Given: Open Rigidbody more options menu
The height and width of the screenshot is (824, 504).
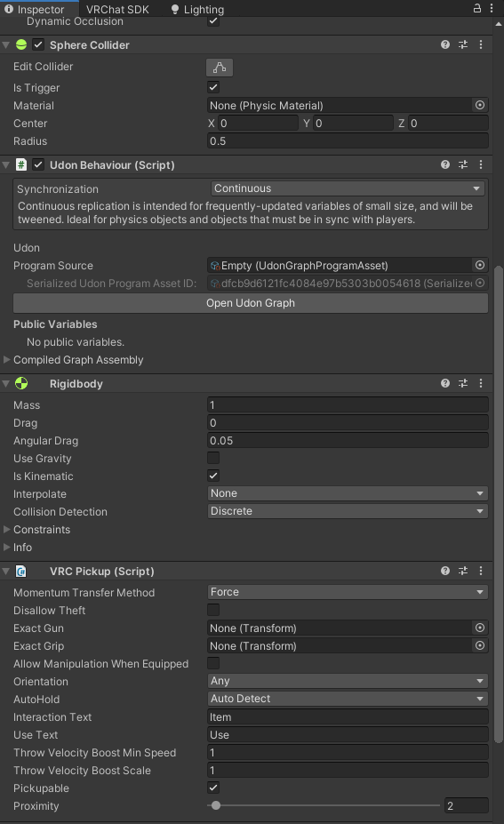Looking at the screenshot, I should (x=481, y=383).
